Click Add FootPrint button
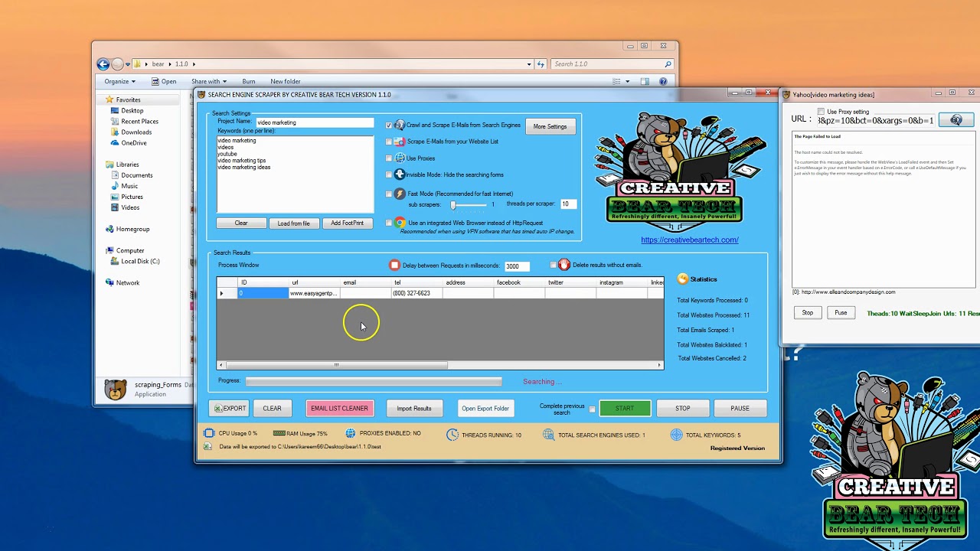Viewport: 980px width, 551px height. [x=348, y=223]
